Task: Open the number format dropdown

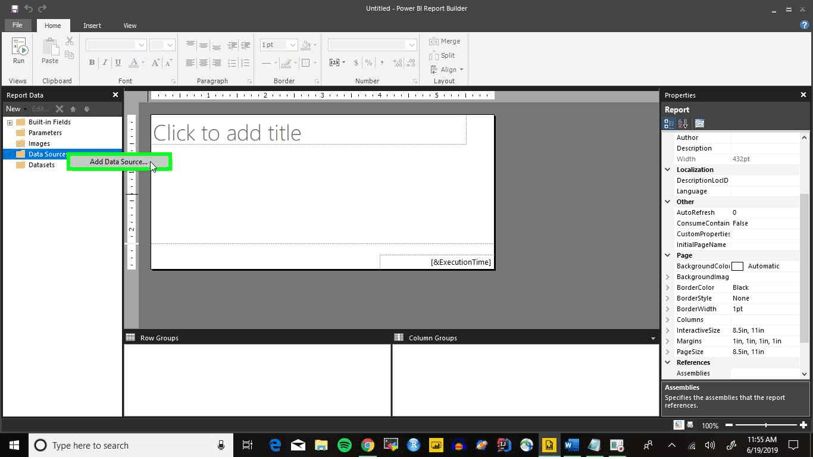Action: tap(411, 45)
